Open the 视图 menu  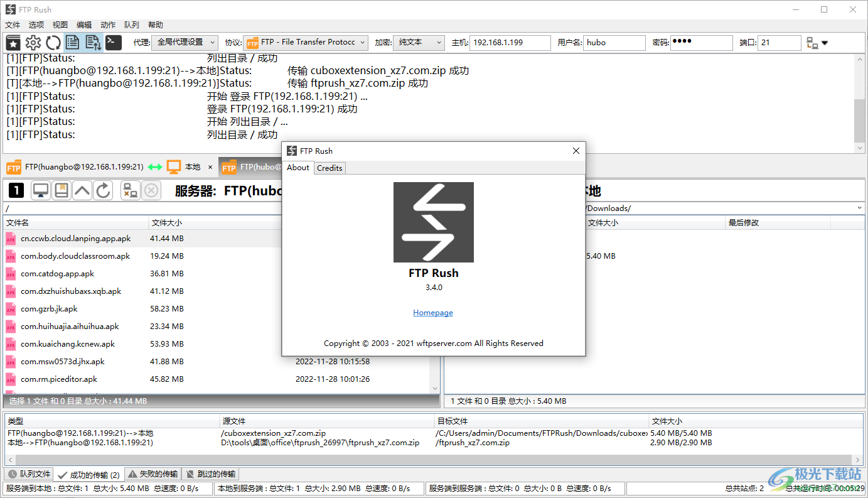pyautogui.click(x=60, y=25)
